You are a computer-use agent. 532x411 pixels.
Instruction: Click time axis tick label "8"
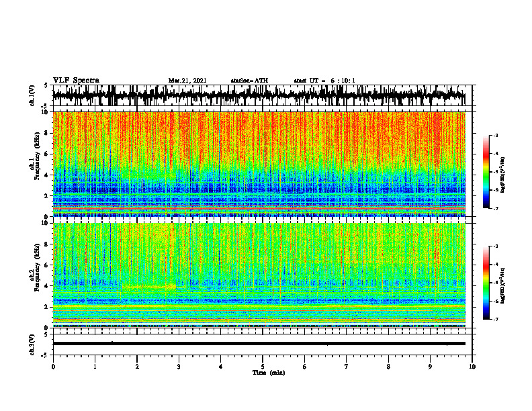coord(388,367)
